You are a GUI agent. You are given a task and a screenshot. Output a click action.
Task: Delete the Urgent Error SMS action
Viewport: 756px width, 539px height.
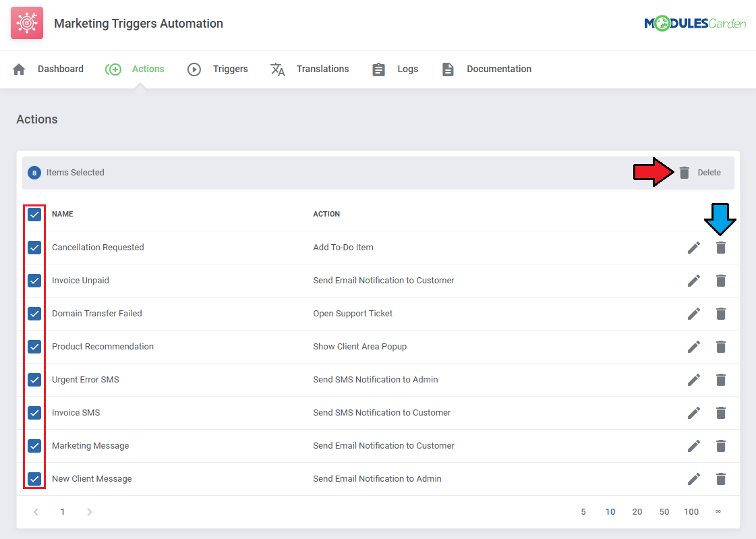[721, 380]
